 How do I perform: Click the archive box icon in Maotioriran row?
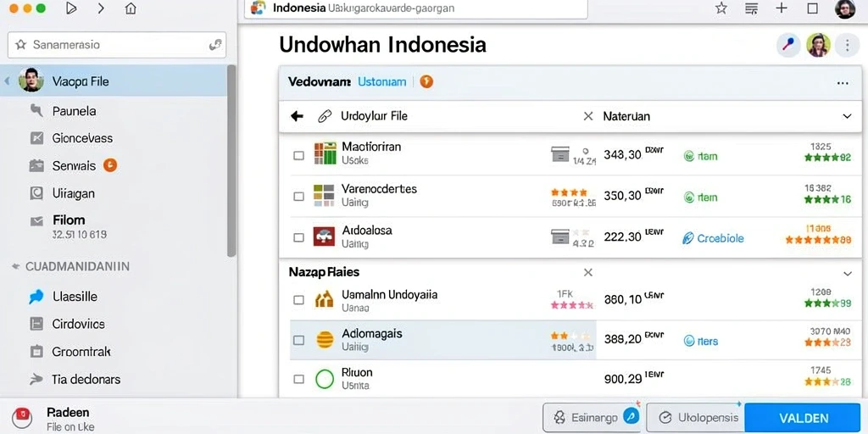tap(560, 154)
